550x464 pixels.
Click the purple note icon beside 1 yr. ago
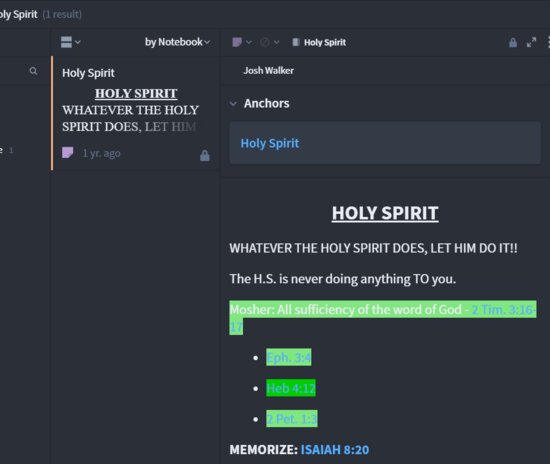point(68,153)
